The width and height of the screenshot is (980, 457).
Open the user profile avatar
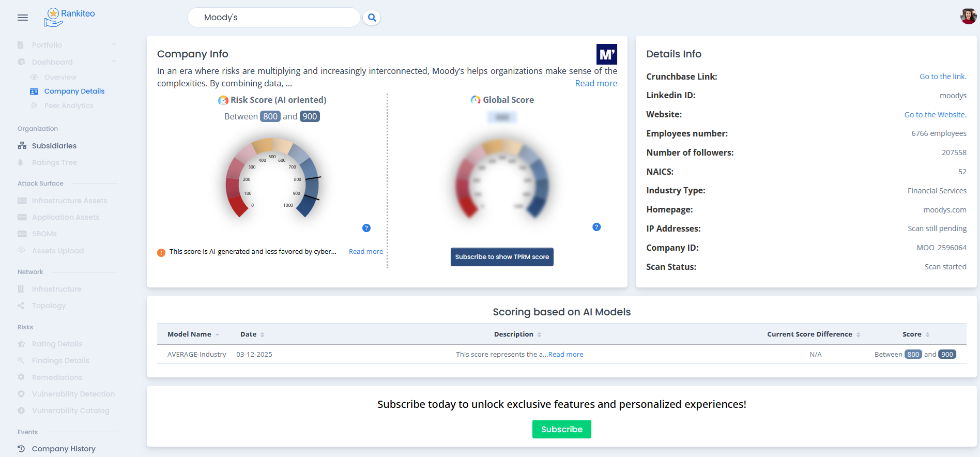coord(968,16)
